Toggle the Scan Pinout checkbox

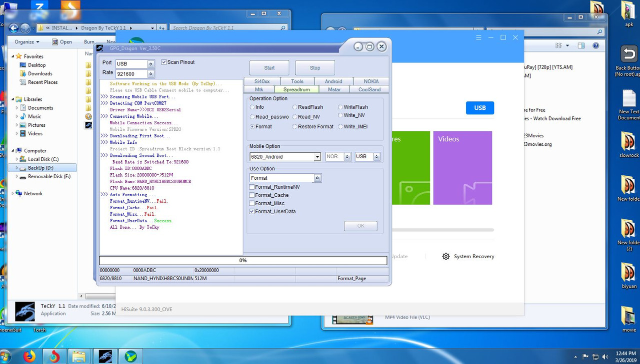(164, 62)
